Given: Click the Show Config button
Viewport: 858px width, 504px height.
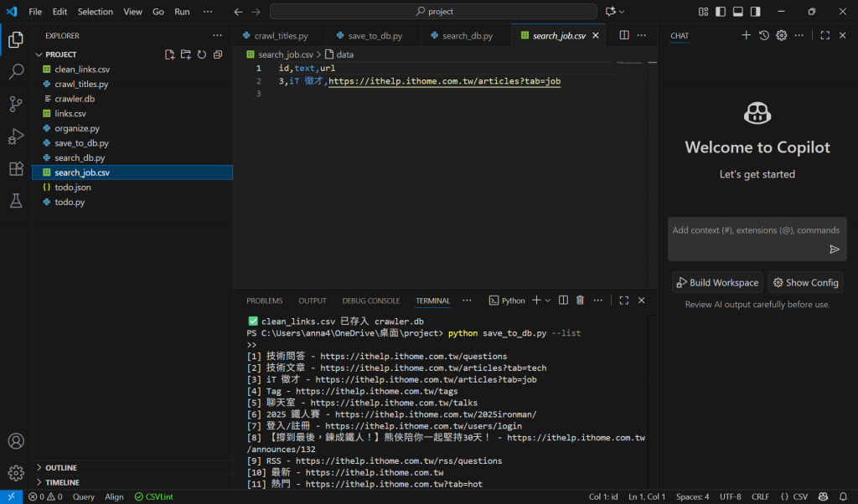Looking at the screenshot, I should coord(805,283).
